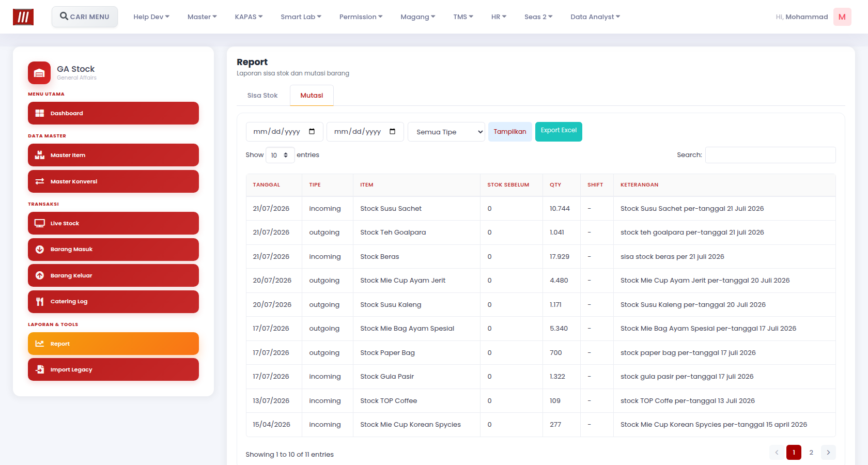The width and height of the screenshot is (868, 465).
Task: Expand the KAPAS menu
Action: click(x=249, y=17)
